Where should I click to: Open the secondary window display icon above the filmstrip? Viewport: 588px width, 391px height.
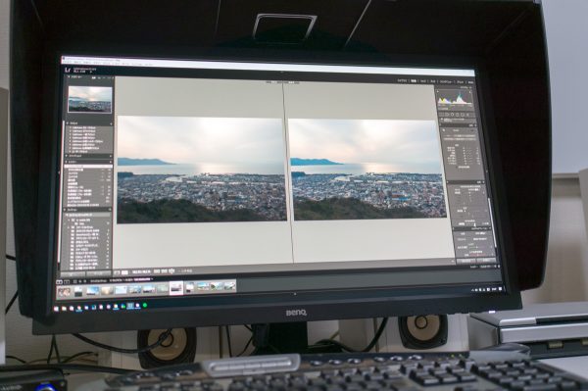[67, 281]
